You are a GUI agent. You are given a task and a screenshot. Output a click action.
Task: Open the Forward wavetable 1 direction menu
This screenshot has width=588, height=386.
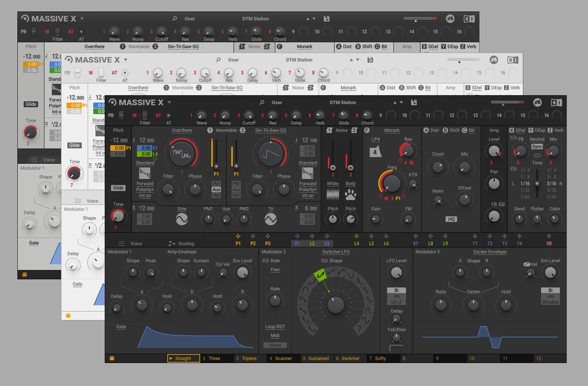[145, 184]
